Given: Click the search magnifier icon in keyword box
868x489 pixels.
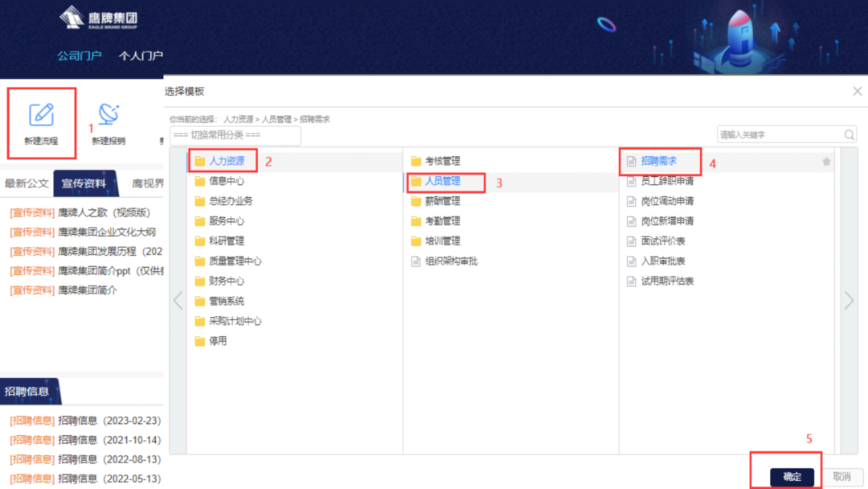Looking at the screenshot, I should point(850,134).
